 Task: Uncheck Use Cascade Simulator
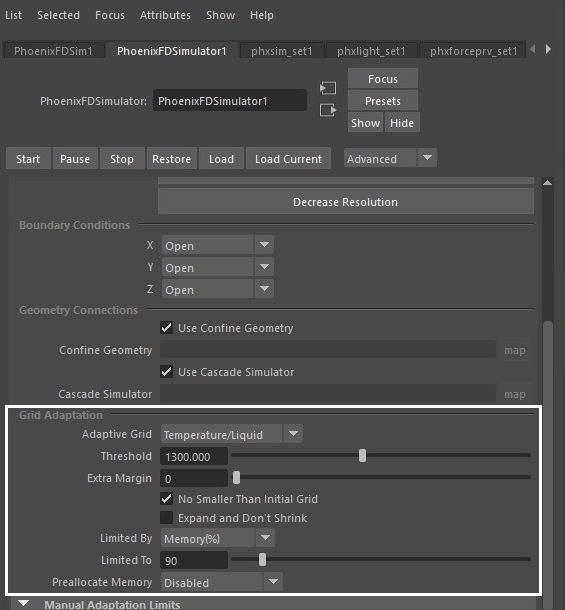[x=167, y=372]
